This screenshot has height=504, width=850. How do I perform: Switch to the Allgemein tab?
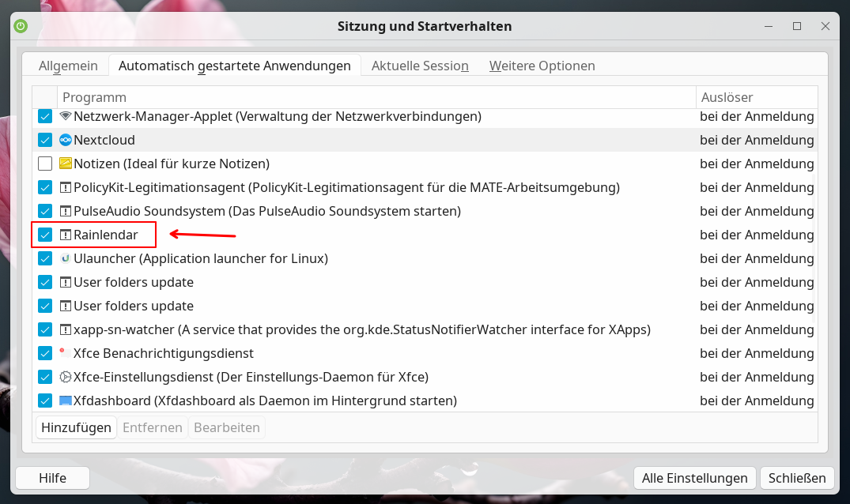pyautogui.click(x=68, y=66)
